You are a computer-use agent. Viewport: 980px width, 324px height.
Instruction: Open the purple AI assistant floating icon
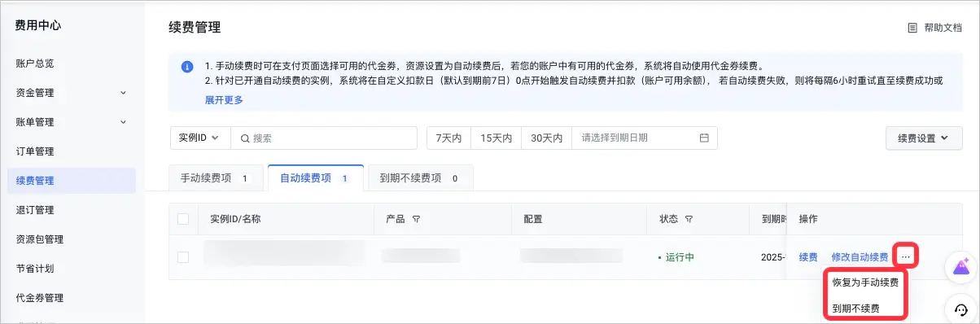pos(960,268)
